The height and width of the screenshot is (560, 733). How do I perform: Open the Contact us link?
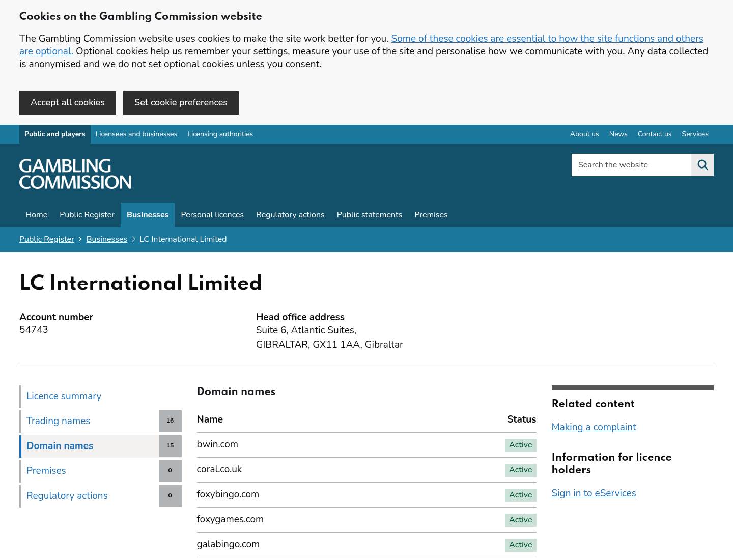[x=655, y=134]
